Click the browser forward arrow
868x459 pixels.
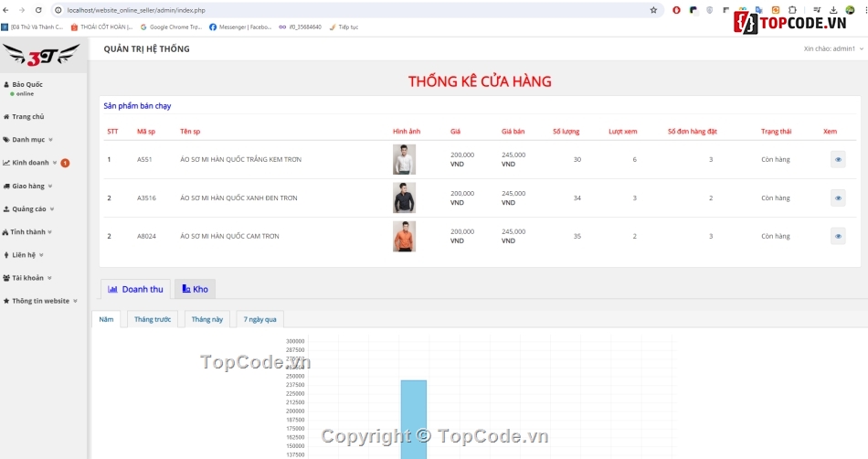[x=22, y=10]
